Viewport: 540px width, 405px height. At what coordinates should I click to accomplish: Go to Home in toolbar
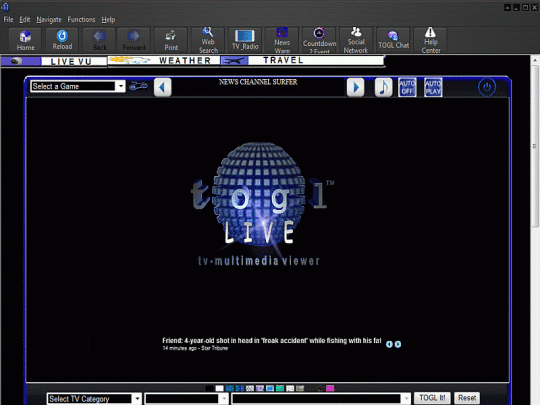point(25,40)
